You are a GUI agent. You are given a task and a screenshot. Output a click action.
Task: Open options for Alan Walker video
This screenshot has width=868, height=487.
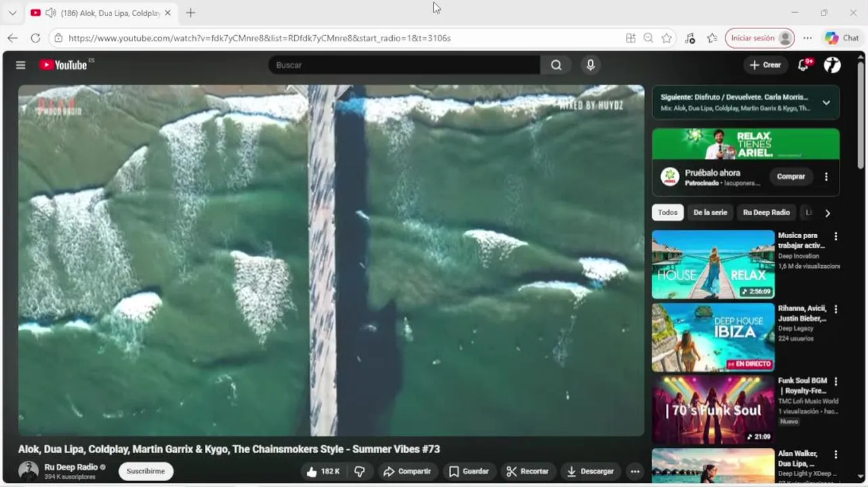[x=836, y=455]
